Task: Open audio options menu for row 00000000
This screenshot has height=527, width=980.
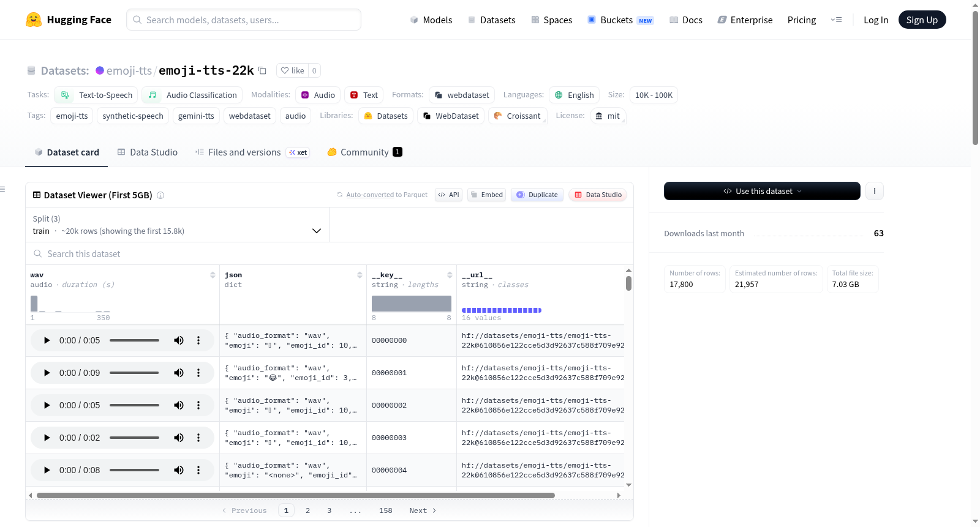Action: (x=198, y=340)
